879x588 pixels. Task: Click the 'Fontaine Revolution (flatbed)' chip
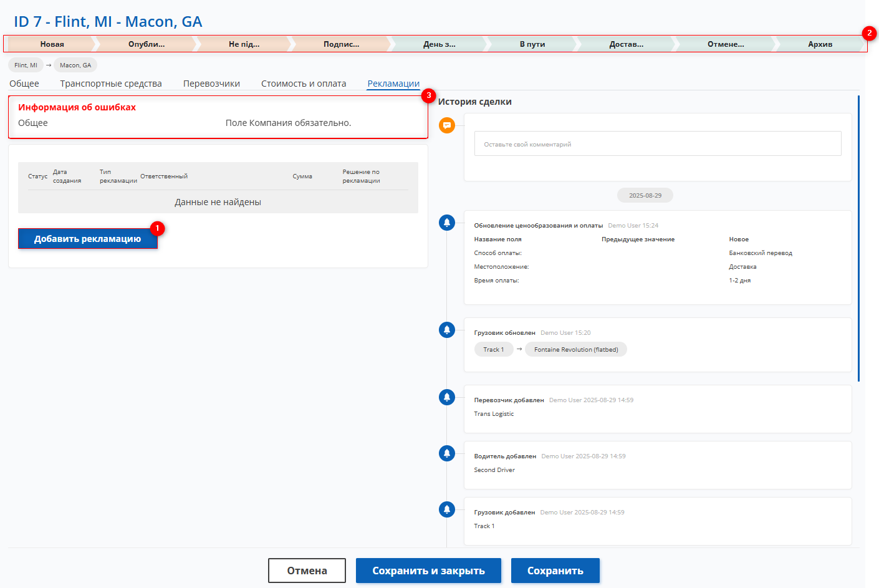(576, 350)
